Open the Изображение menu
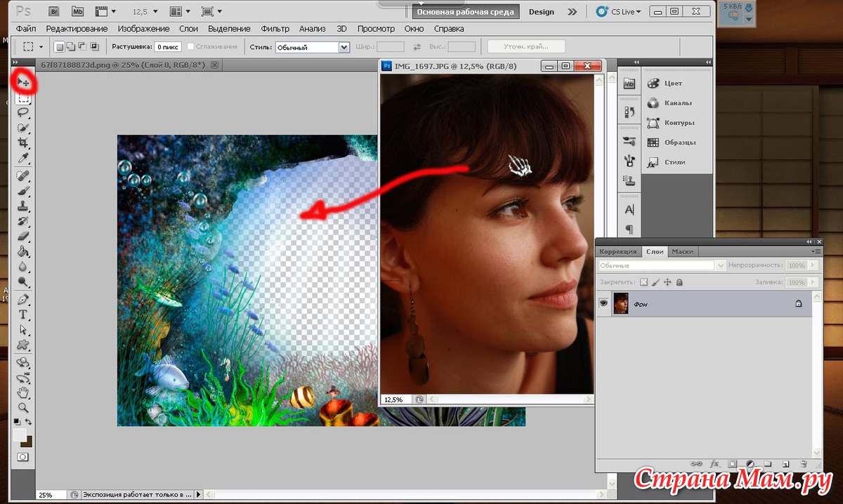843x504 pixels. pos(143,29)
